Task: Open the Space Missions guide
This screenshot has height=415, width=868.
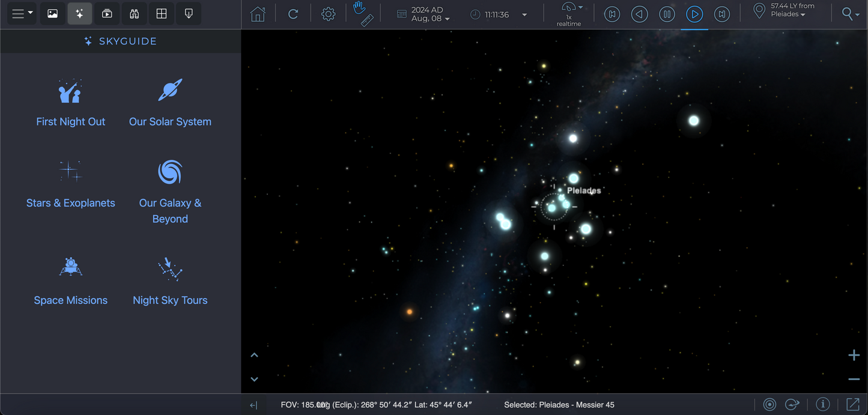Action: coord(71,282)
